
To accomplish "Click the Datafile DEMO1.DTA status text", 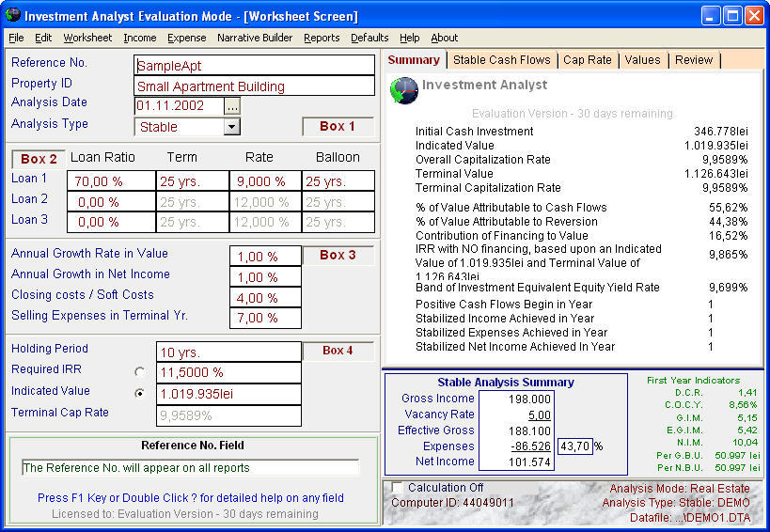I will [x=690, y=518].
